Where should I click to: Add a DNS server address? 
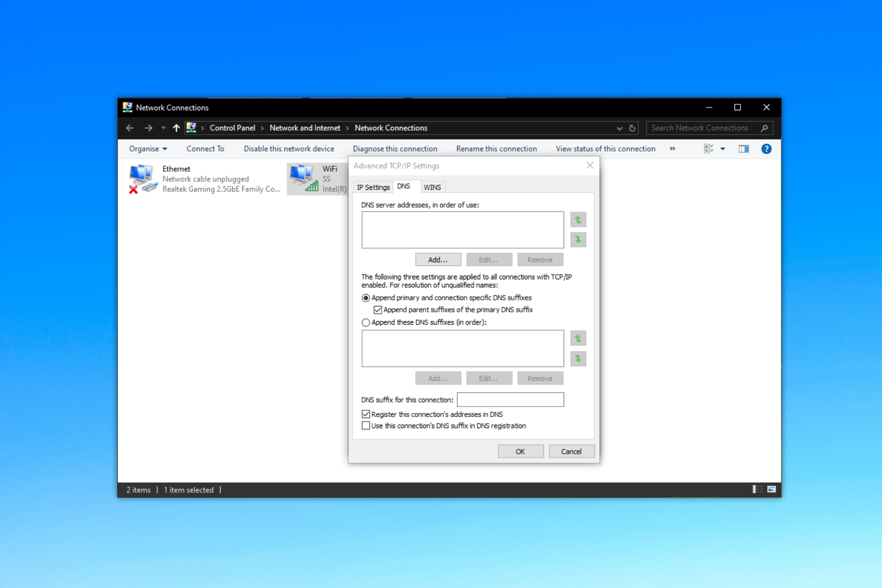click(x=438, y=260)
